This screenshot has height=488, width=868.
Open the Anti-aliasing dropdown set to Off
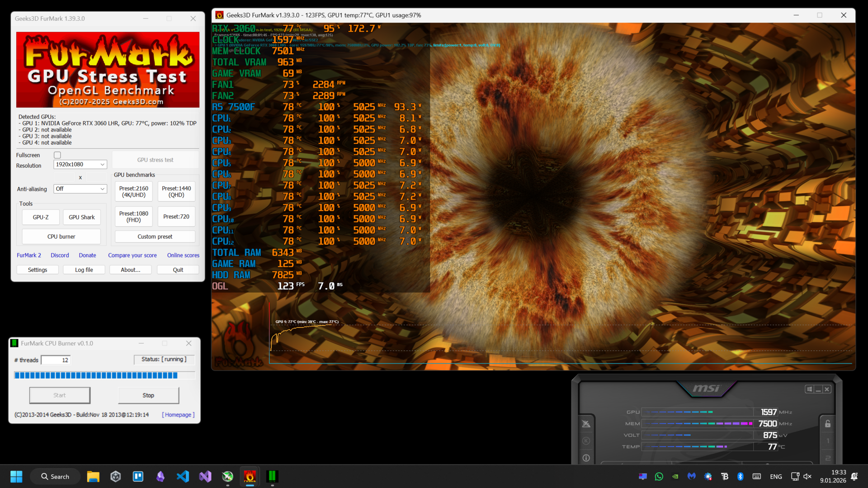[80, 189]
